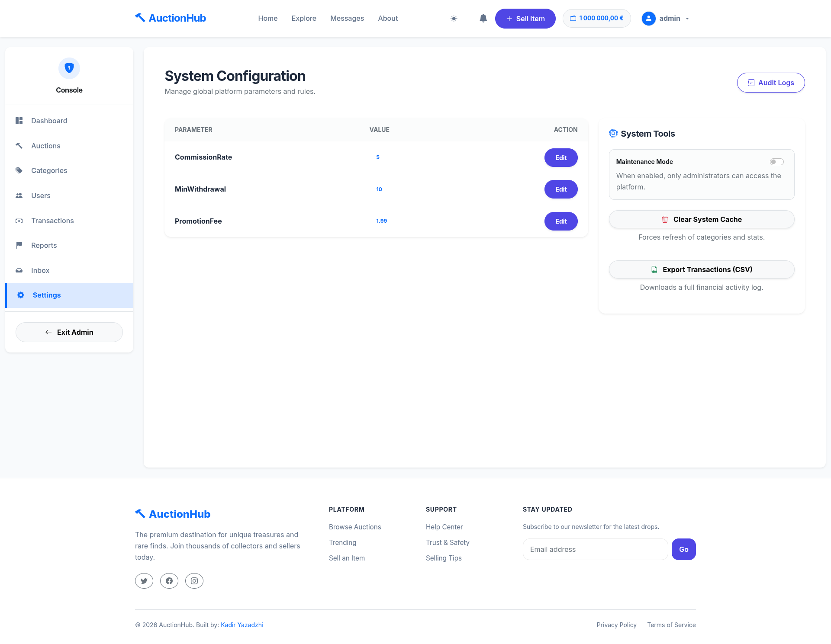Viewport: 831px width, 644px height.
Task: Click the Dashboard grid icon in the sidebar
Action: pos(19,121)
